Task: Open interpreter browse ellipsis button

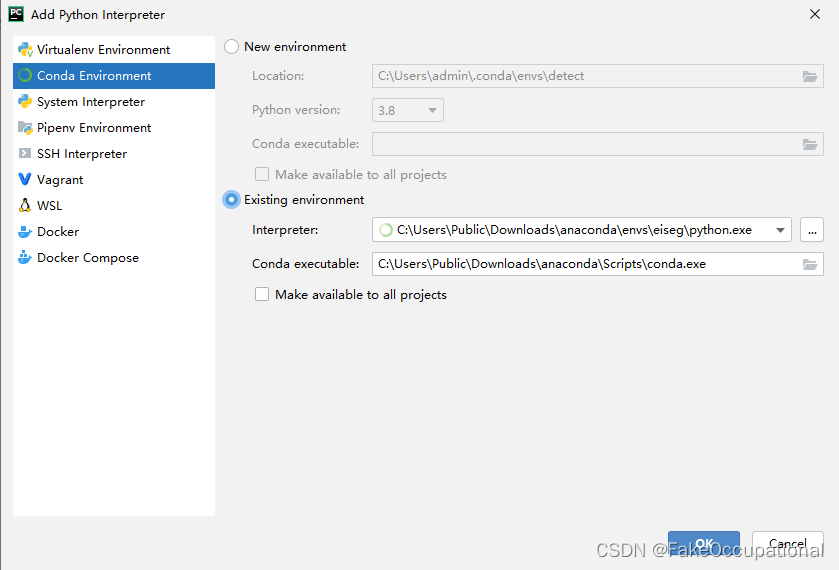Action: tap(812, 230)
